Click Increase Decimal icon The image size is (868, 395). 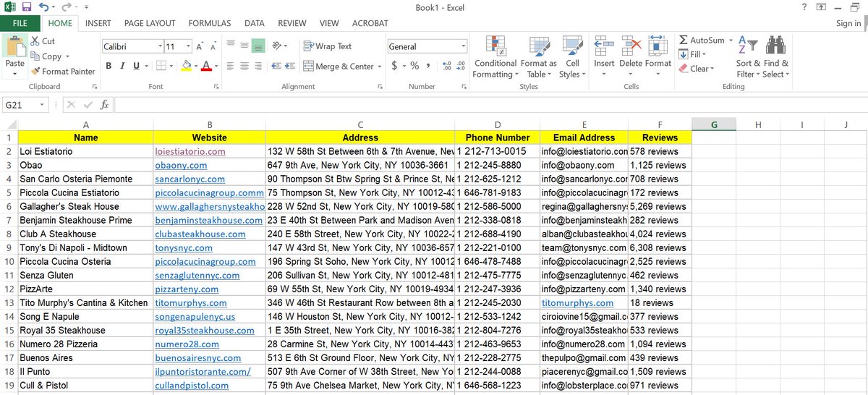[x=446, y=66]
